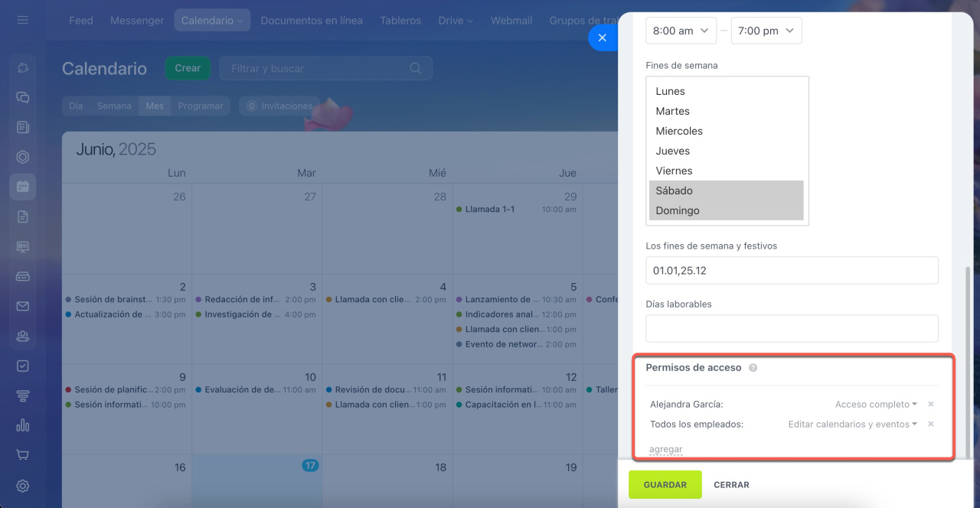Open the shopping cart icon in sidebar
The width and height of the screenshot is (980, 508).
[22, 455]
